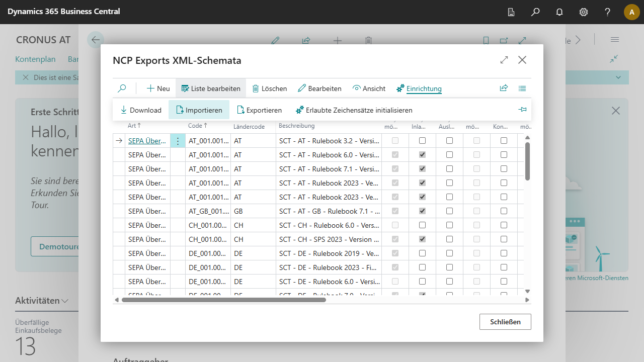644x362 pixels.
Task: Open the notifications bell
Action: coord(559,12)
